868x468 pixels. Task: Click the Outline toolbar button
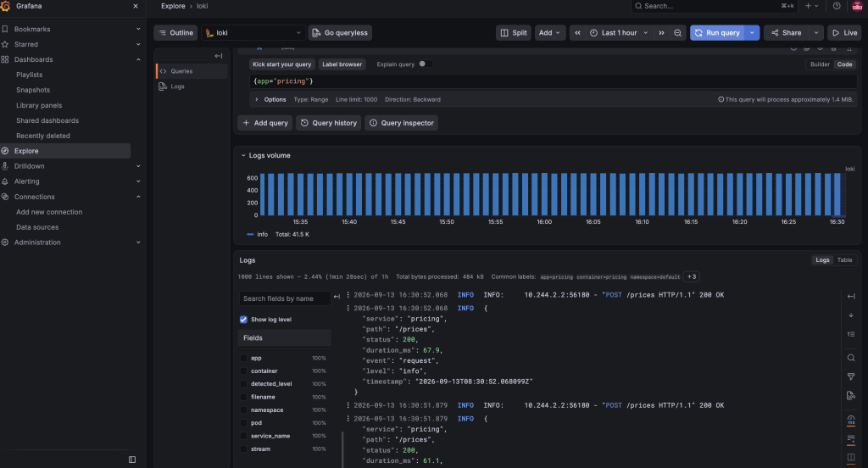175,33
